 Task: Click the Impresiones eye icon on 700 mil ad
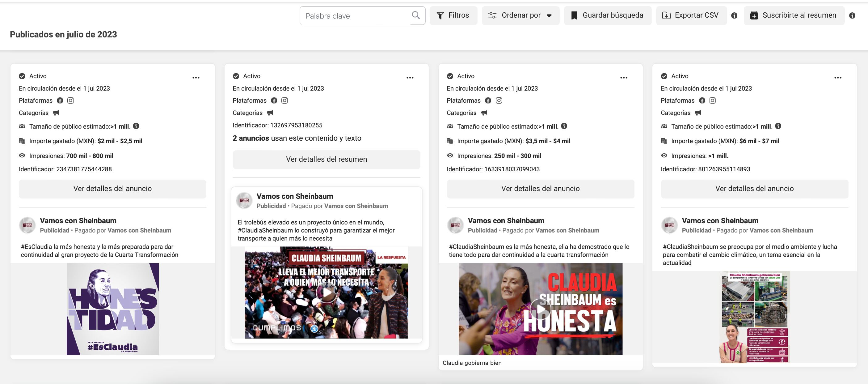22,156
